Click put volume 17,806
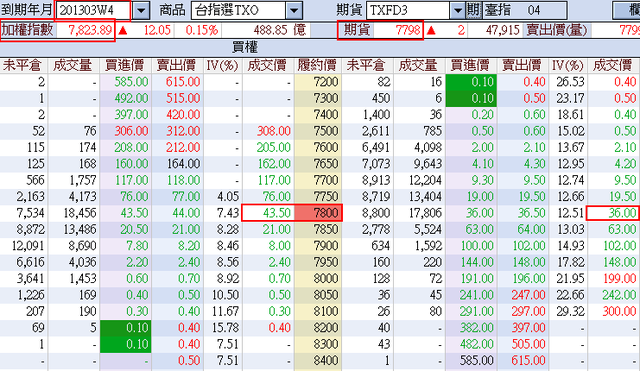The height and width of the screenshot is (371, 640). [x=425, y=213]
